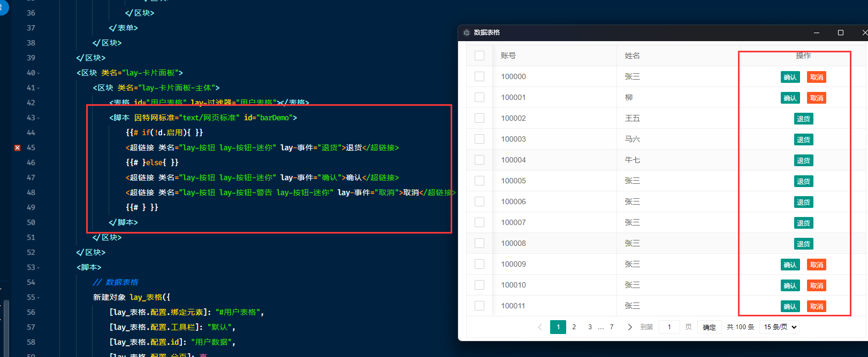Click the 确定 pagination confirm button
Screen dimensions: 868x357
[710, 327]
